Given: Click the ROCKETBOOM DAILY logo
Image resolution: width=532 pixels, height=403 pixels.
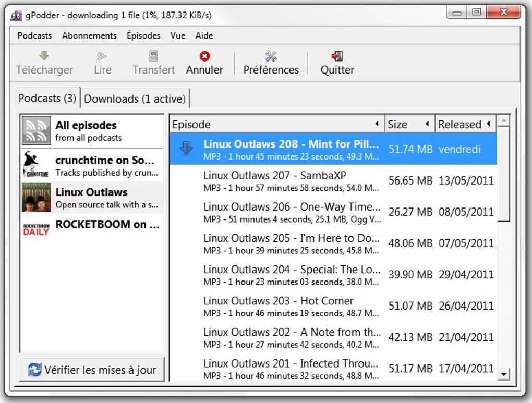Looking at the screenshot, I should [x=37, y=230].
